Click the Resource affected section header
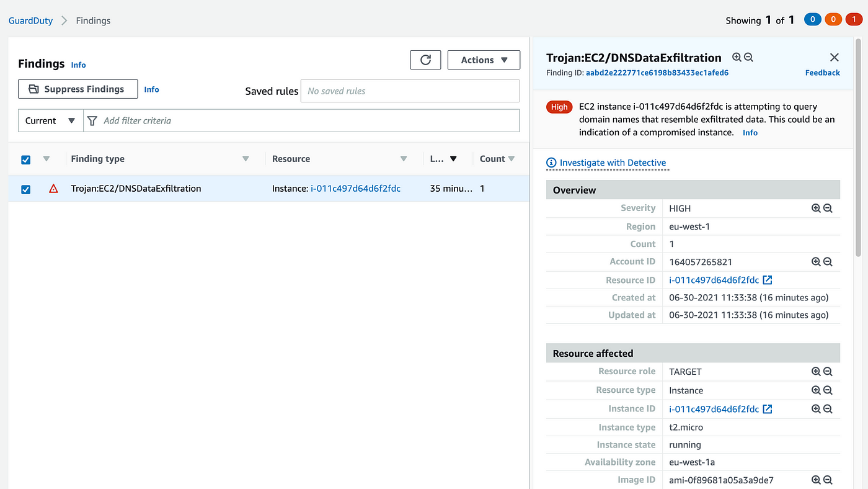868x489 pixels. 693,353
